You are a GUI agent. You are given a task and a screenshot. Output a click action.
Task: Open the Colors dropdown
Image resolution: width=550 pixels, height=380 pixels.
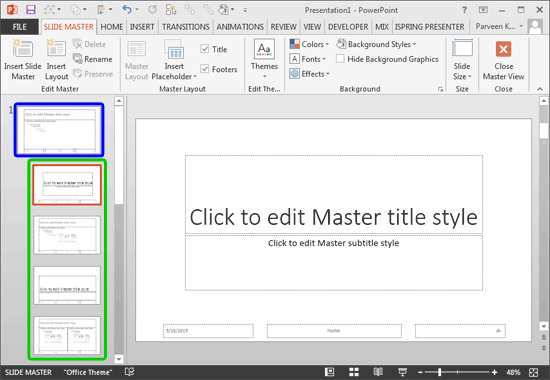click(x=309, y=44)
